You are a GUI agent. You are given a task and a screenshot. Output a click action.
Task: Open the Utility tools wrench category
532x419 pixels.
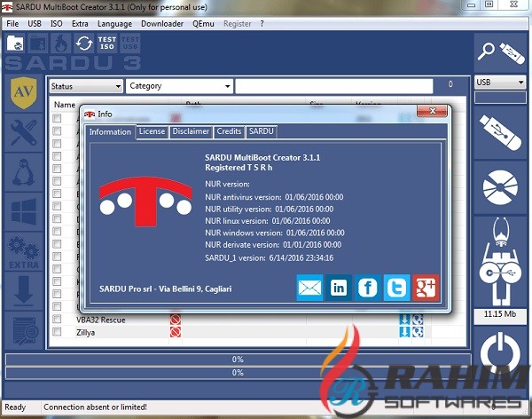(x=23, y=132)
